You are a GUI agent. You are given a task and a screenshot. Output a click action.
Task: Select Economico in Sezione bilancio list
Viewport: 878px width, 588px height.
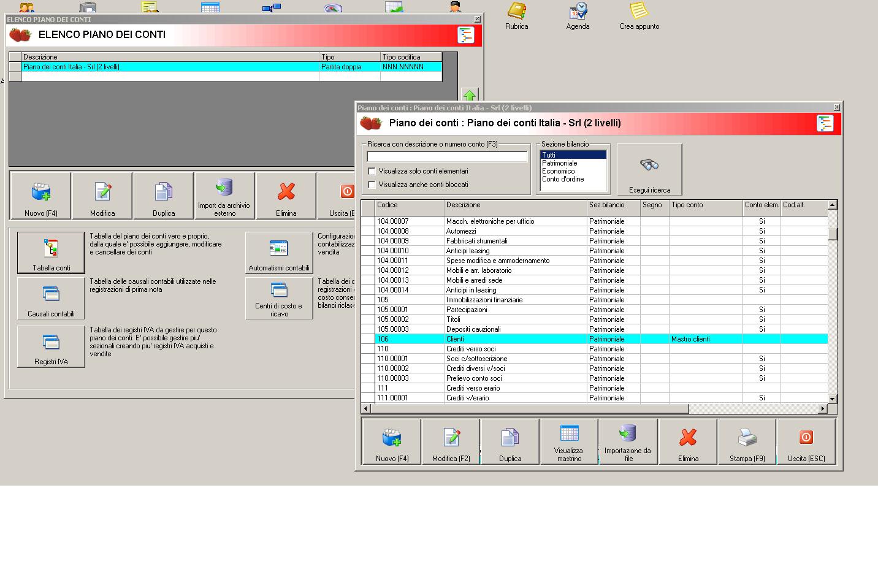[x=558, y=171]
